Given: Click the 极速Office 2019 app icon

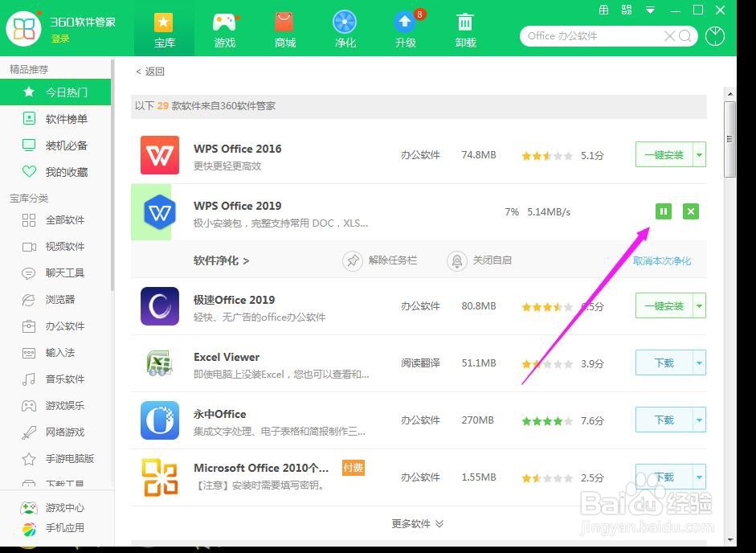Looking at the screenshot, I should coord(160,306).
